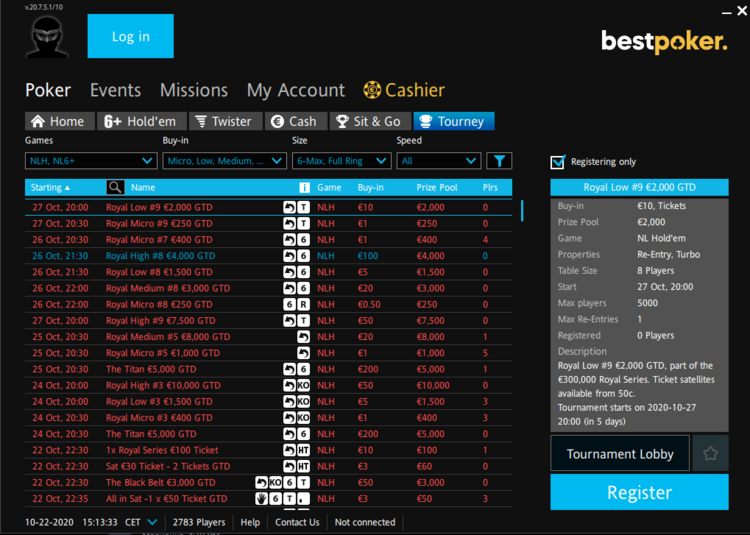Sort by the Buy-in column header
Image resolution: width=750 pixels, height=535 pixels.
(371, 187)
